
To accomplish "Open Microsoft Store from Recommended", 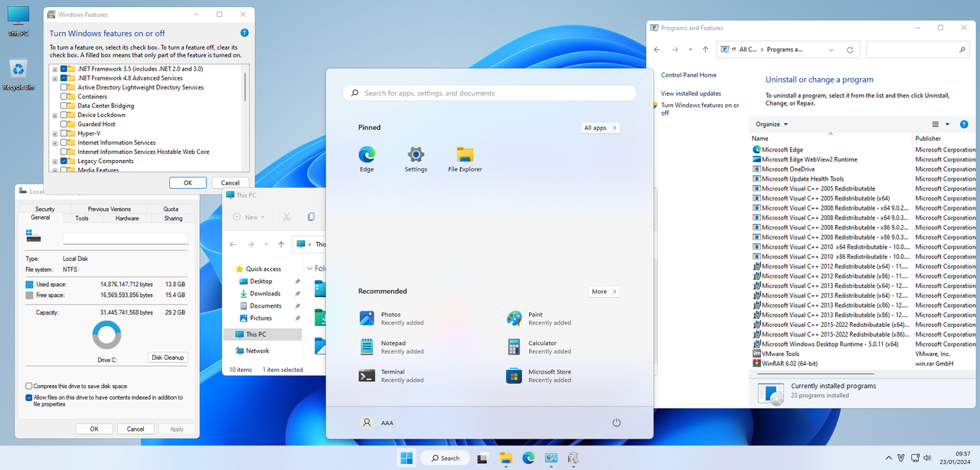I will click(x=539, y=376).
